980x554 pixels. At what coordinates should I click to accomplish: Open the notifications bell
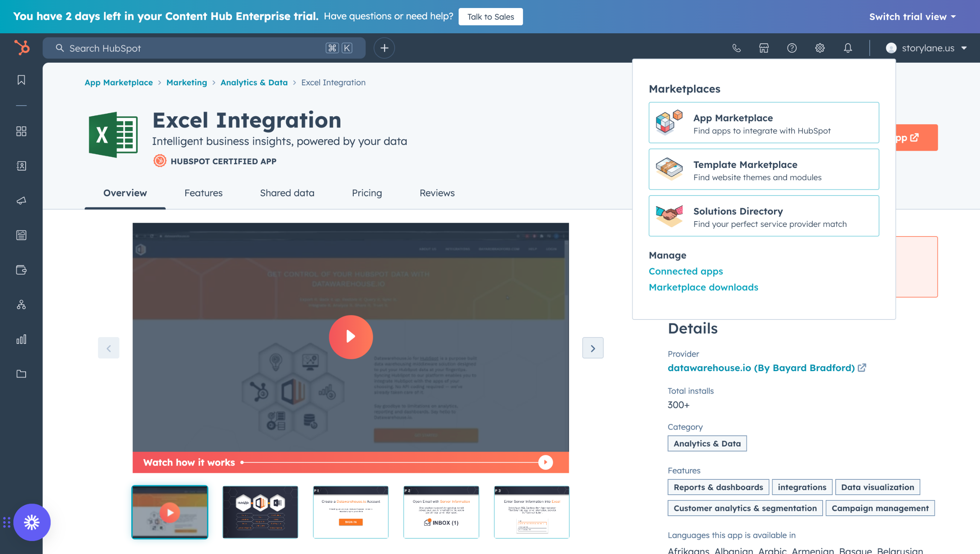[848, 48]
